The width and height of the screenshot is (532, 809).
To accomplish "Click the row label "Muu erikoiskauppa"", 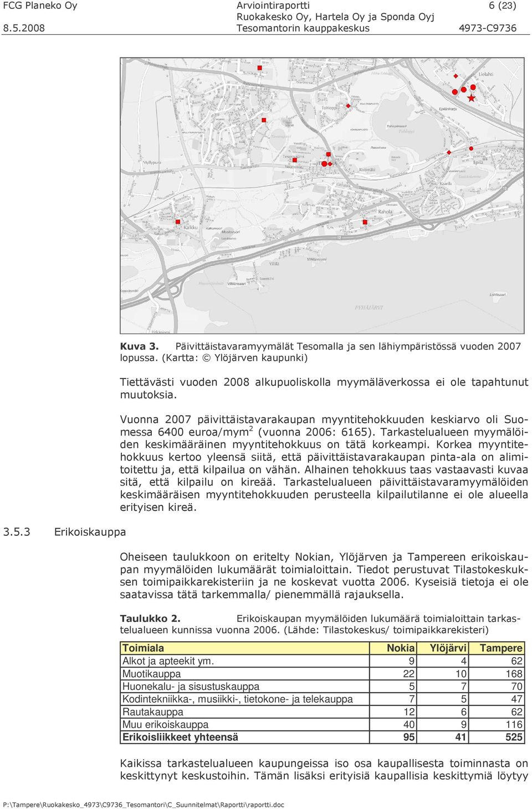I will coord(165,725).
